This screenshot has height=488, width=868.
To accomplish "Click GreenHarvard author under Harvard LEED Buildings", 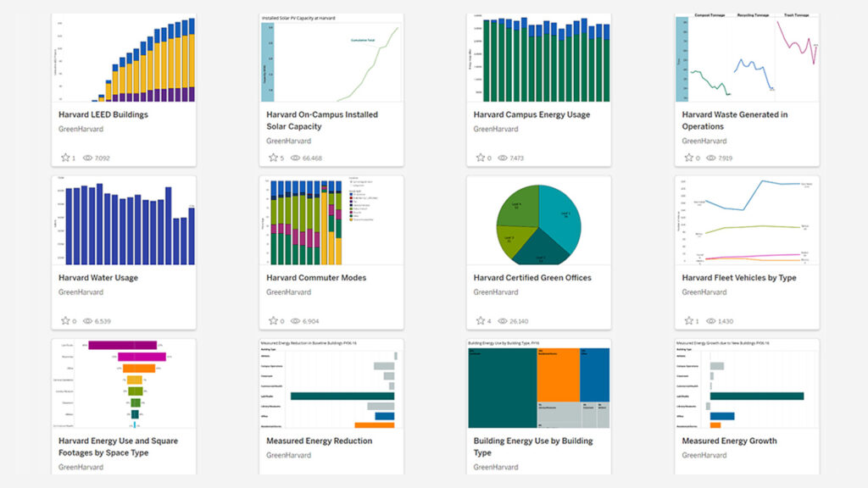I will click(81, 129).
